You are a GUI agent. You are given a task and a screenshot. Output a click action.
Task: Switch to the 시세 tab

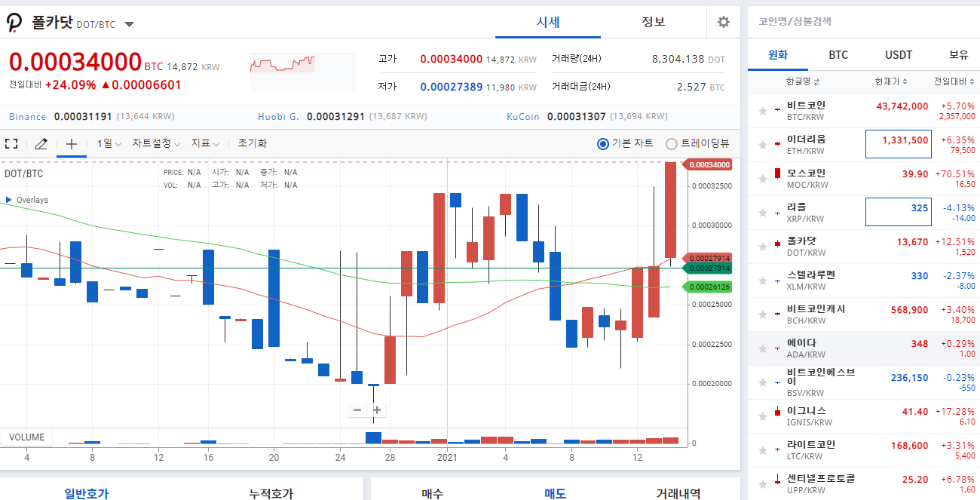(548, 22)
